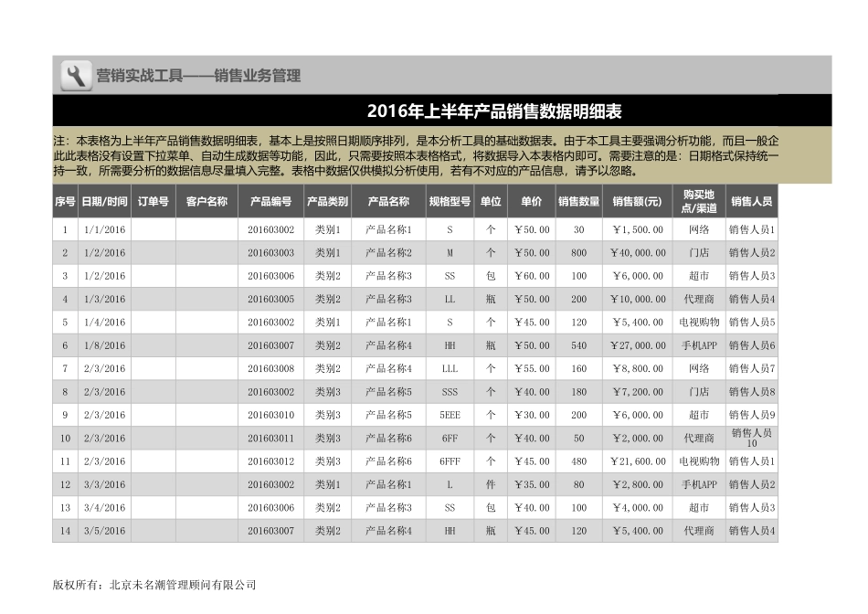
Task: Select the 订单号 column header
Action: tap(155, 202)
